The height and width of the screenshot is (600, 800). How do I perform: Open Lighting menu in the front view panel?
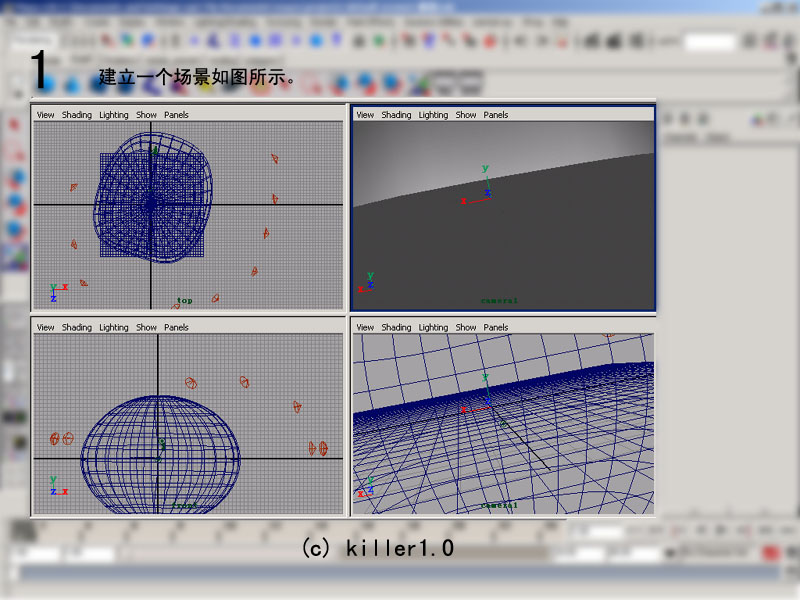[114, 328]
